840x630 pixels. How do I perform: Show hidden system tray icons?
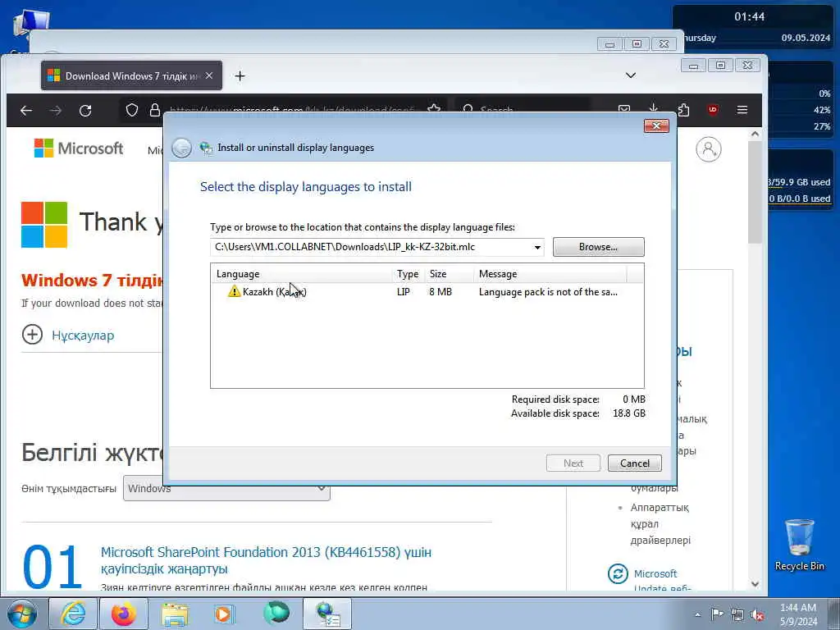coord(697,614)
